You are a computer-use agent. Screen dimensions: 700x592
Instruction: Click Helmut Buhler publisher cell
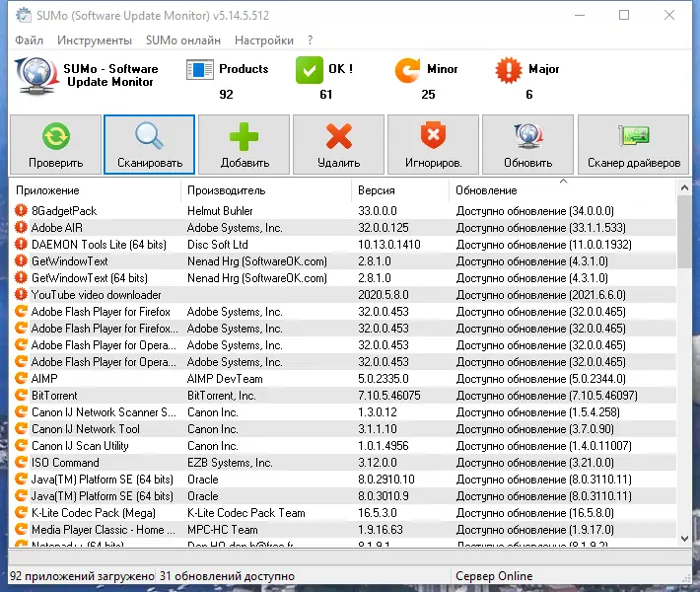220,210
